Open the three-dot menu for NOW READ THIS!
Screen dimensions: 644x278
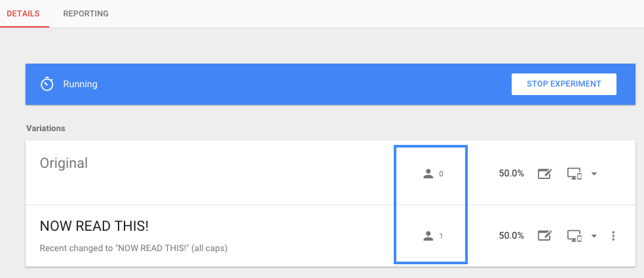coord(613,235)
